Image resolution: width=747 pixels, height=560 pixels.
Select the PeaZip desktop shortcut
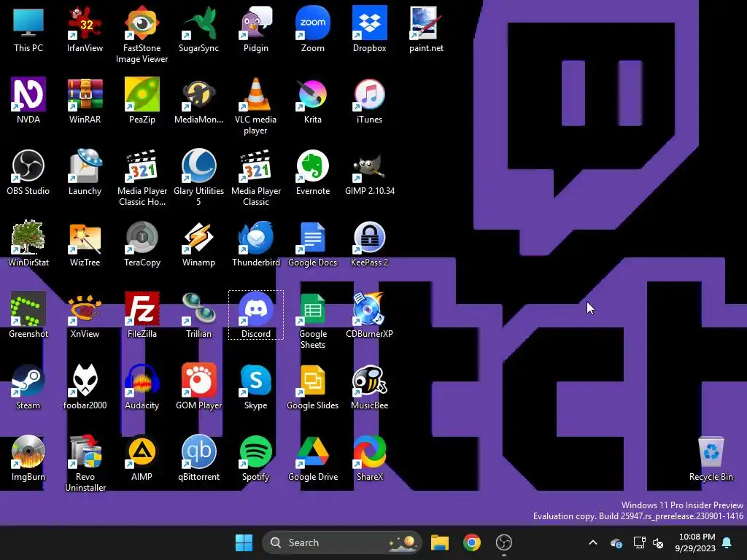pyautogui.click(x=142, y=101)
